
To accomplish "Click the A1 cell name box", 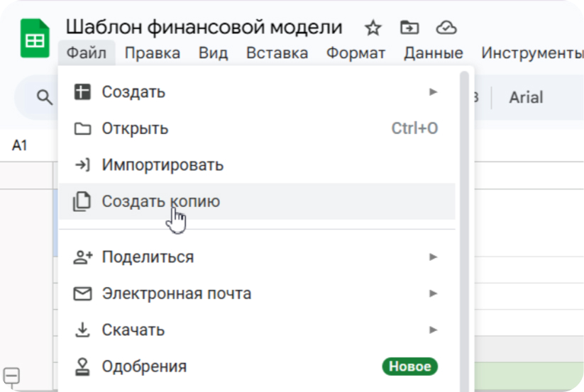I will tap(20, 145).
